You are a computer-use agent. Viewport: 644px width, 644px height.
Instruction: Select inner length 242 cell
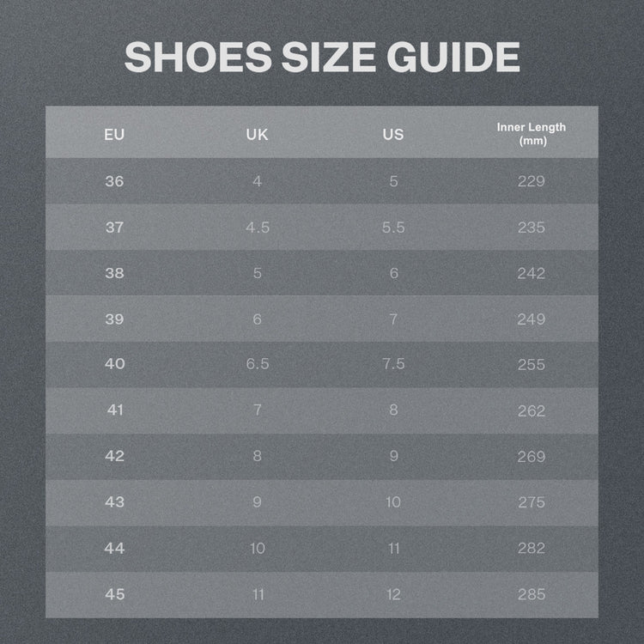pos(532,273)
